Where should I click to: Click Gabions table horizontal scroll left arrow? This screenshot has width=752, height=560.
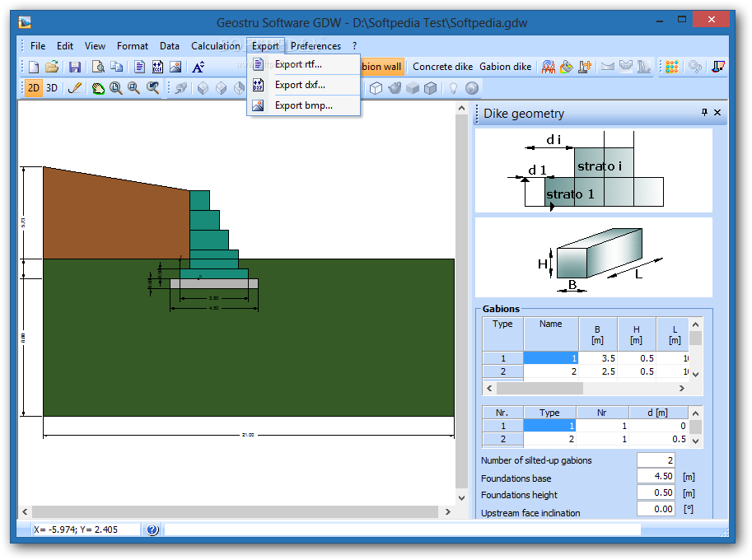489,389
